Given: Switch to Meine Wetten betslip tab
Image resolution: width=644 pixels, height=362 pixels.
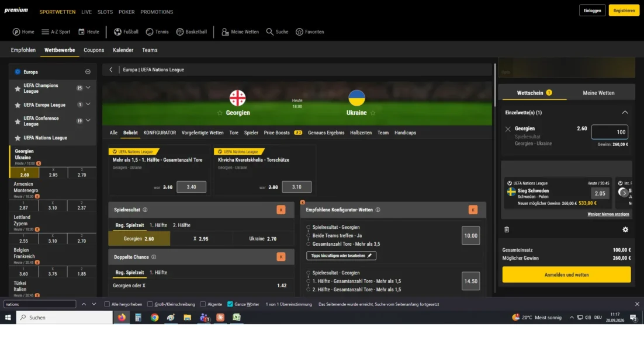Looking at the screenshot, I should [x=598, y=93].
